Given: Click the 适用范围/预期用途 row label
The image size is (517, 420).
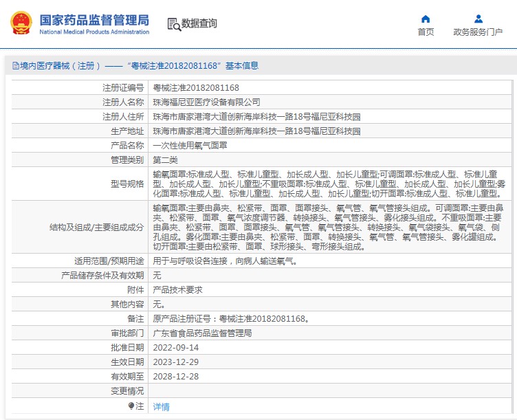Looking at the screenshot, I should tap(109, 261).
